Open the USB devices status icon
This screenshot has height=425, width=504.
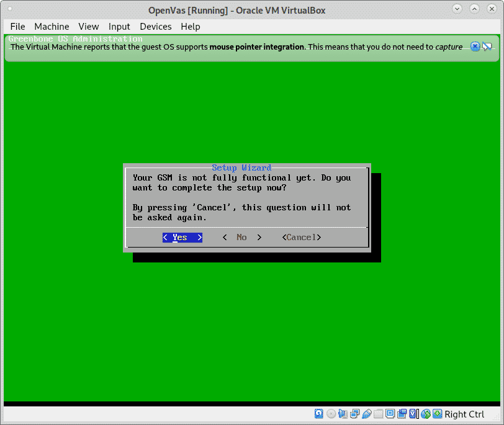(x=367, y=414)
